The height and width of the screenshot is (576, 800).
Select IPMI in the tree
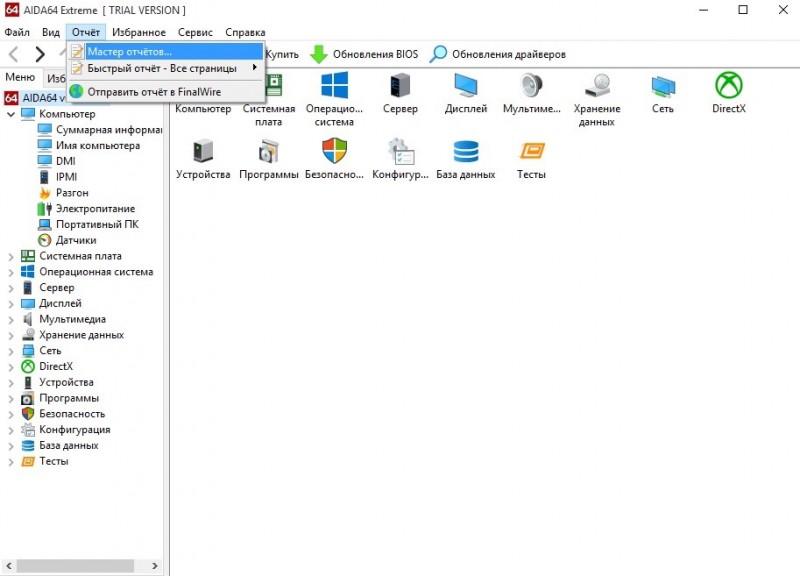point(66,177)
